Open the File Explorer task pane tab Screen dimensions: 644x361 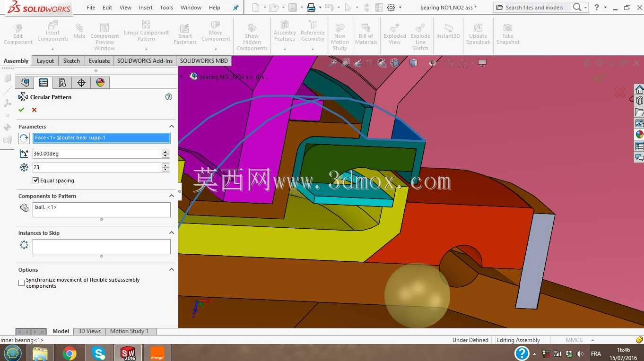639,112
